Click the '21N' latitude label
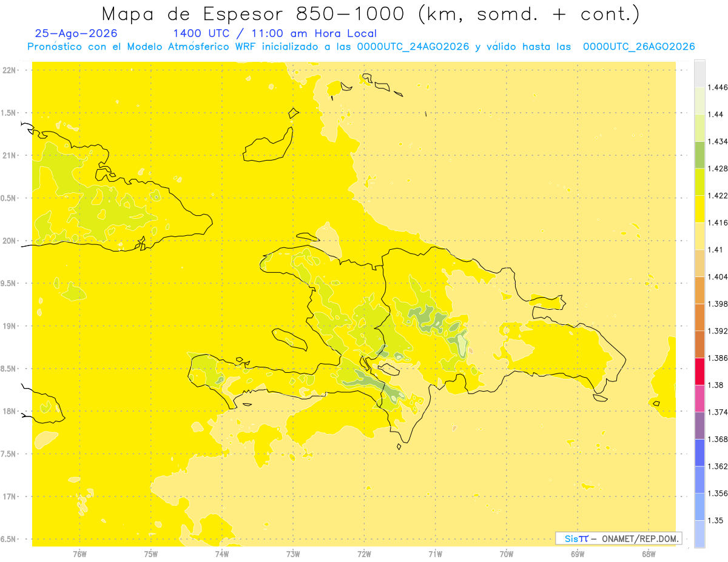This screenshot has width=728, height=562. pos(10,156)
